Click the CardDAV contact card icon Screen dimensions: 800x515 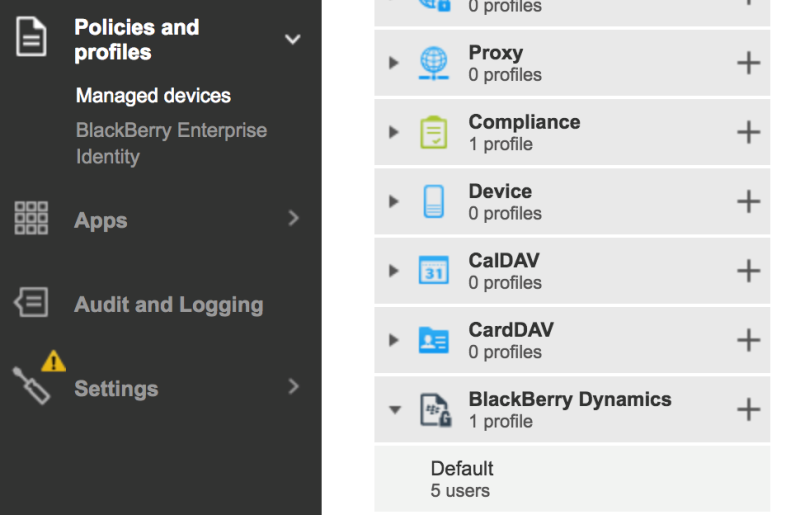pos(434,340)
